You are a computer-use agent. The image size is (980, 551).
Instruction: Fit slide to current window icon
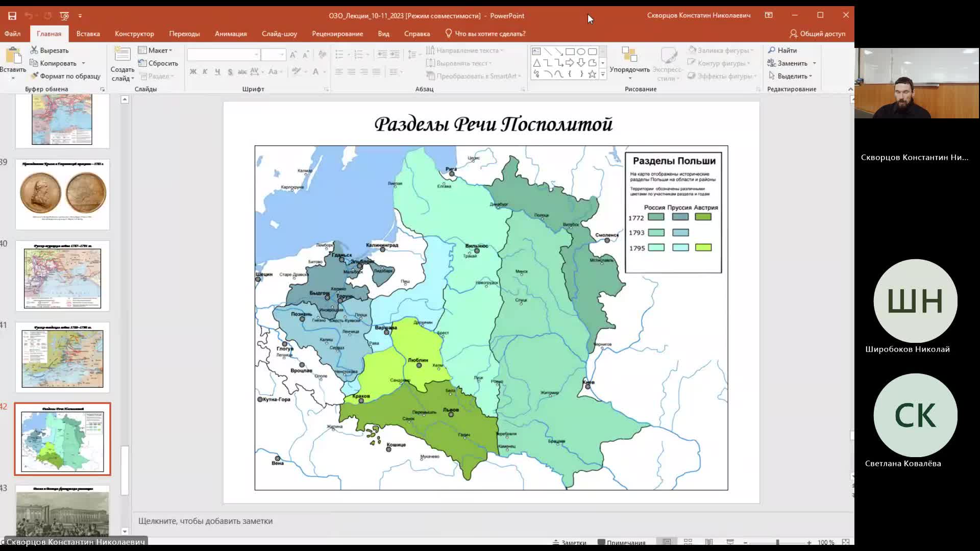pyautogui.click(x=846, y=542)
